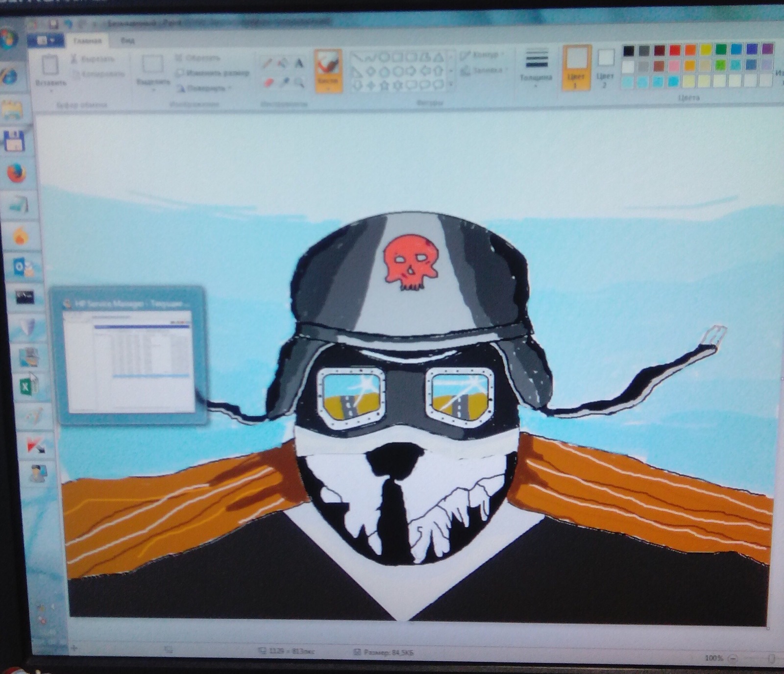
Task: Select the Curve shape in the shapes gallery
Action: [x=370, y=57]
